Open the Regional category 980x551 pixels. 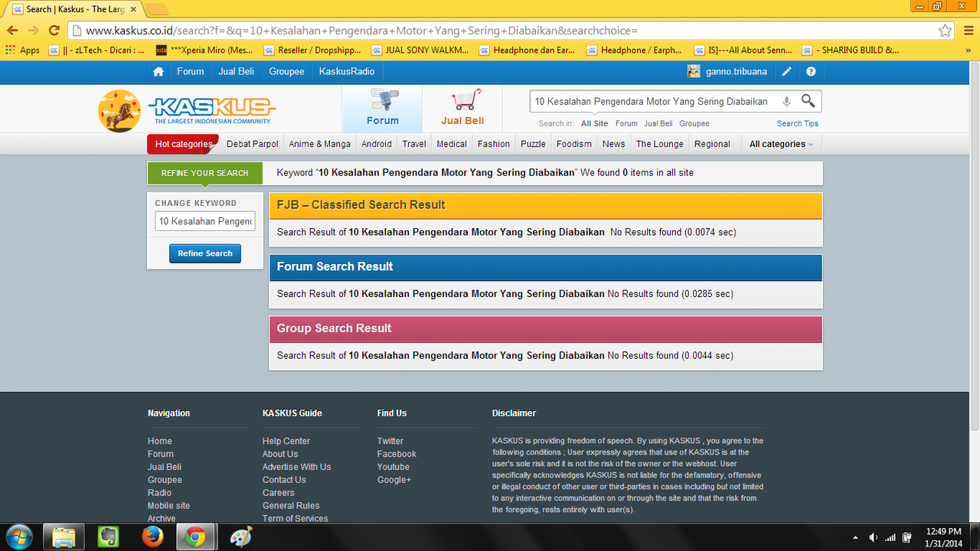click(712, 144)
